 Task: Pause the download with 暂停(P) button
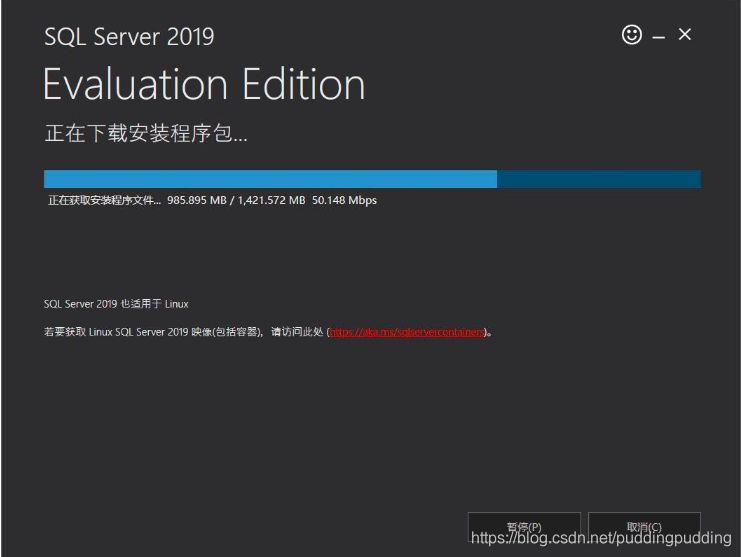coord(524,527)
